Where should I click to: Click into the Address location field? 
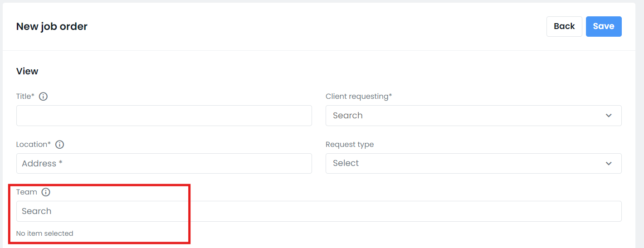(164, 163)
